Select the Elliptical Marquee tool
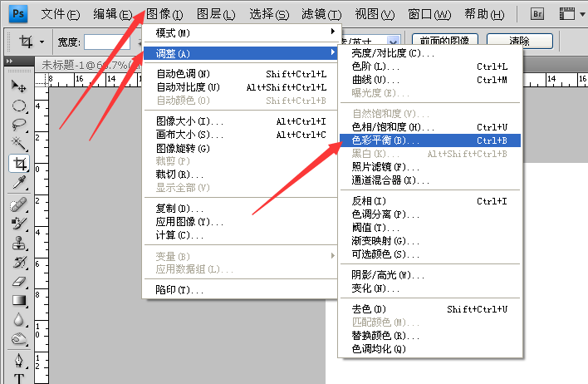The width and height of the screenshot is (588, 384). pyautogui.click(x=19, y=106)
